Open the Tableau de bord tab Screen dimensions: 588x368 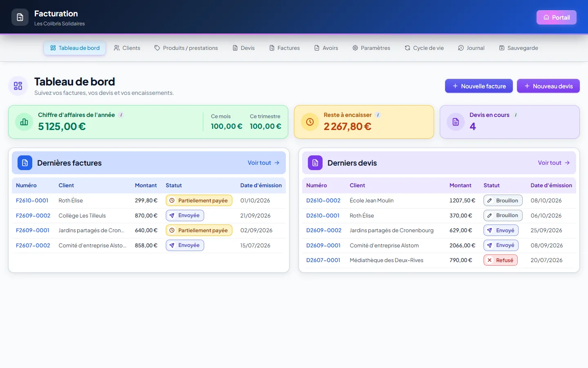(75, 48)
